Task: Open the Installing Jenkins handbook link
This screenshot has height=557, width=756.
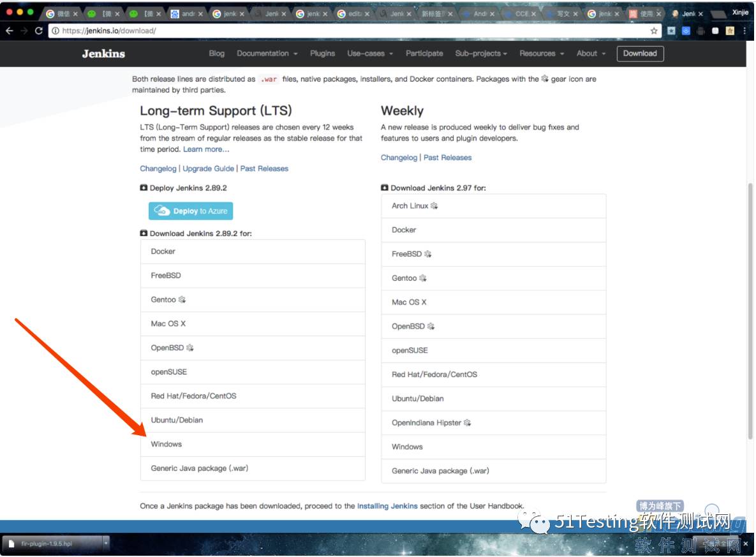Action: pos(387,506)
